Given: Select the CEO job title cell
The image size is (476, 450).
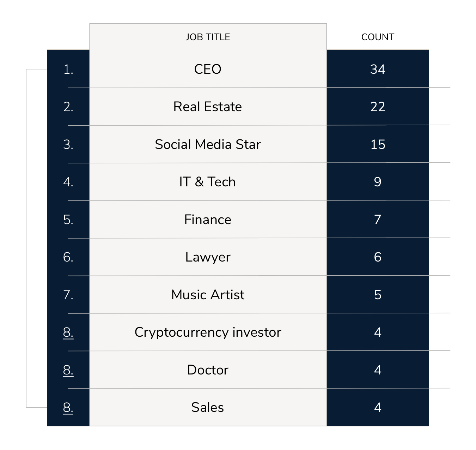Looking at the screenshot, I should (208, 69).
